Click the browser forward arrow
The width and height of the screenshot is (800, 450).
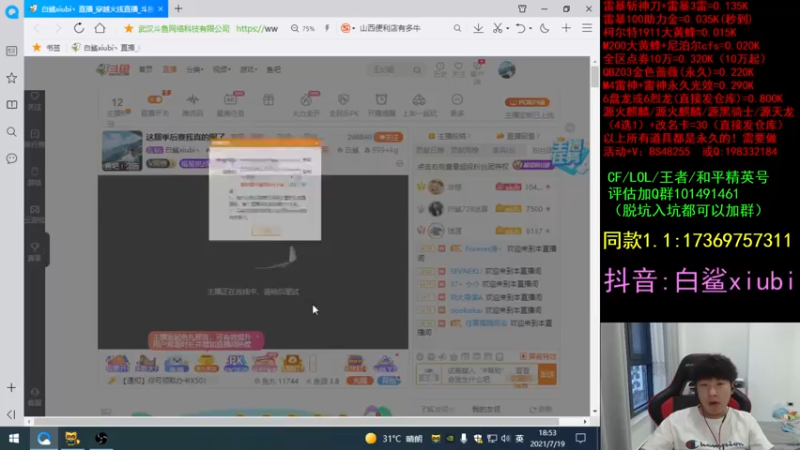coord(58,28)
